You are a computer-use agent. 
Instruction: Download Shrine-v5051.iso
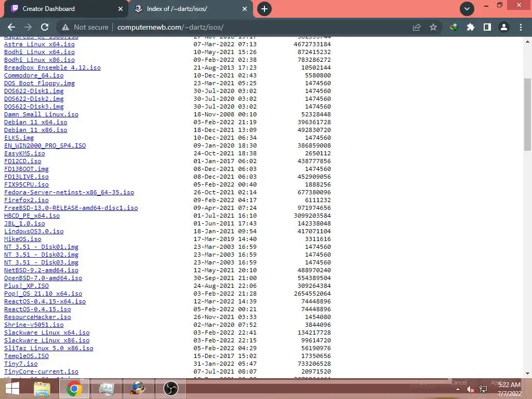pyautogui.click(x=34, y=325)
